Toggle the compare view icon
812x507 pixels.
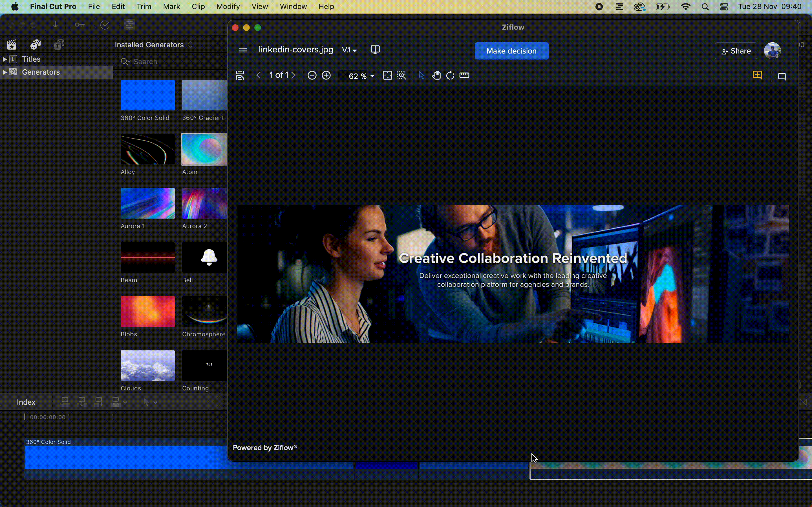tap(375, 50)
